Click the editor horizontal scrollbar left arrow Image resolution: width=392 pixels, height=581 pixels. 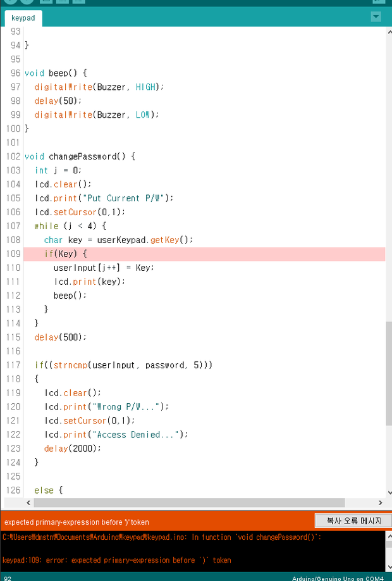(28, 503)
